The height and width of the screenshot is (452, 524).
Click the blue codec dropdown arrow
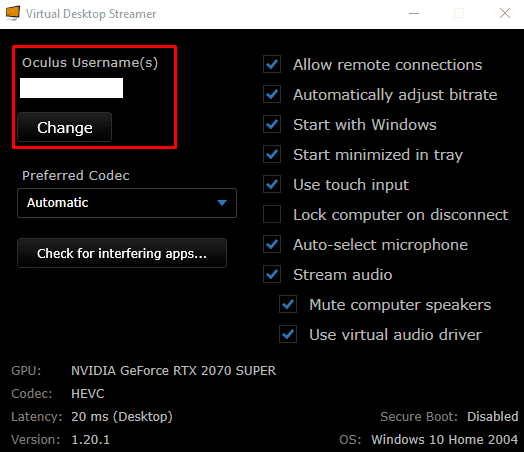pos(222,202)
